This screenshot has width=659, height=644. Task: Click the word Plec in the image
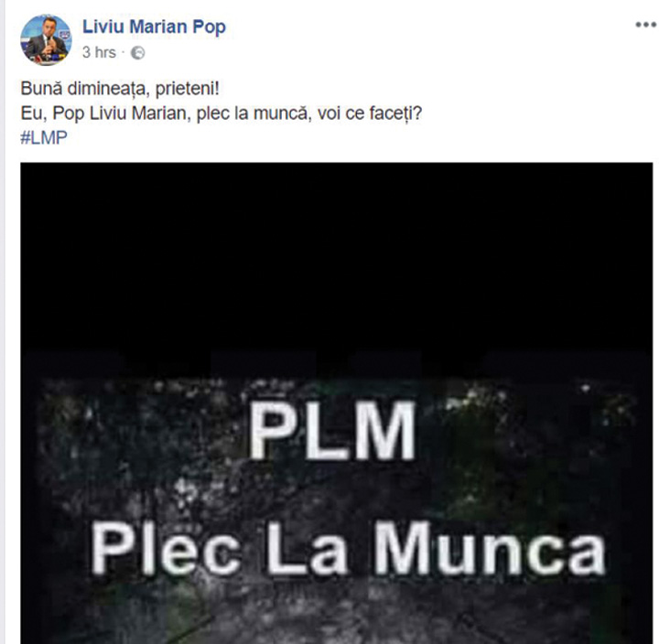click(167, 549)
